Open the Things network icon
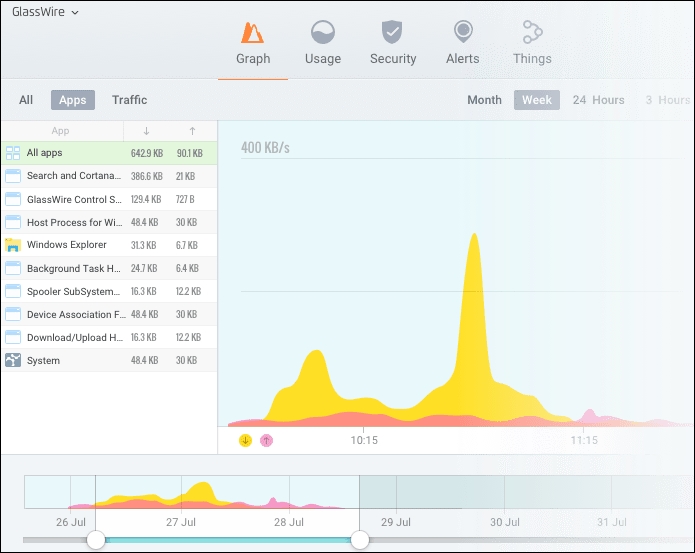 coord(532,32)
